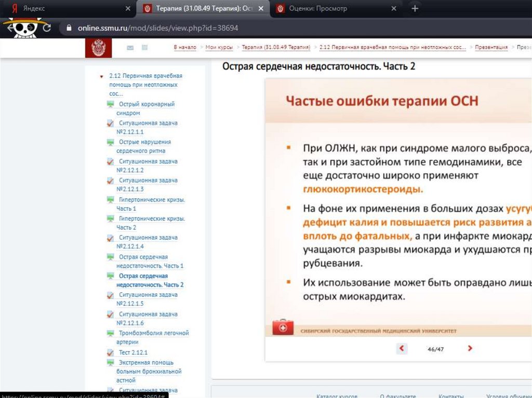
Task: Click presentation icon beside Острые нарушения сердечного ритма
Action: click(x=110, y=142)
